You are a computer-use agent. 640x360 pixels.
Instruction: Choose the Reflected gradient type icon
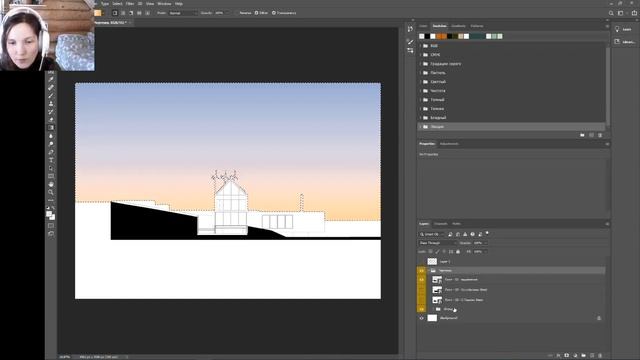[x=139, y=13]
